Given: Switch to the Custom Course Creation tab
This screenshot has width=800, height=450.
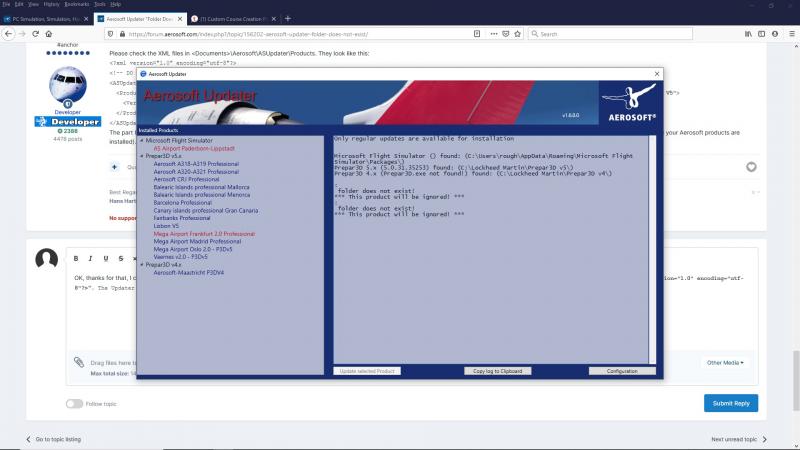Looking at the screenshot, I should [x=233, y=19].
